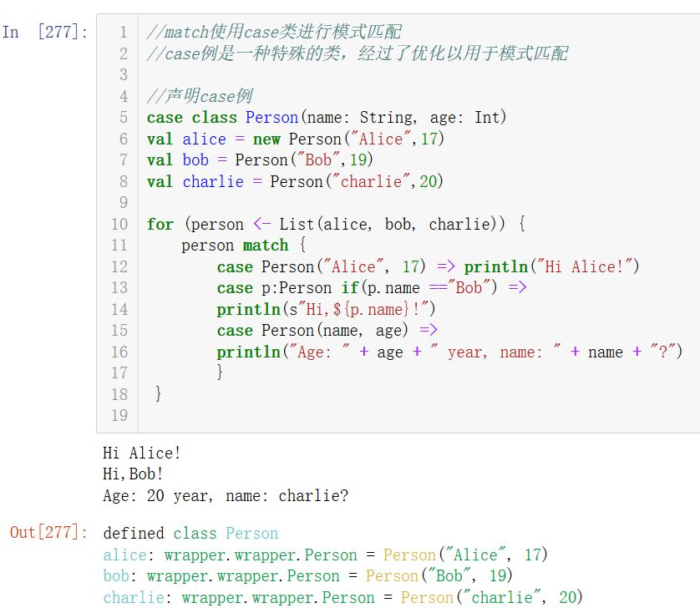The width and height of the screenshot is (700, 608).
Task: Click the match keyword on line 11
Action: click(x=266, y=246)
